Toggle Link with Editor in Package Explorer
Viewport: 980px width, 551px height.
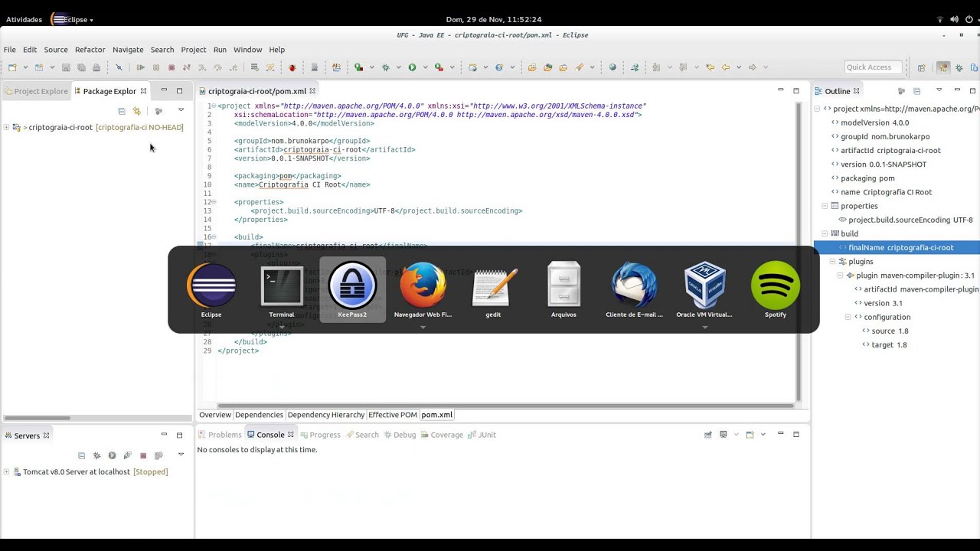[137, 111]
